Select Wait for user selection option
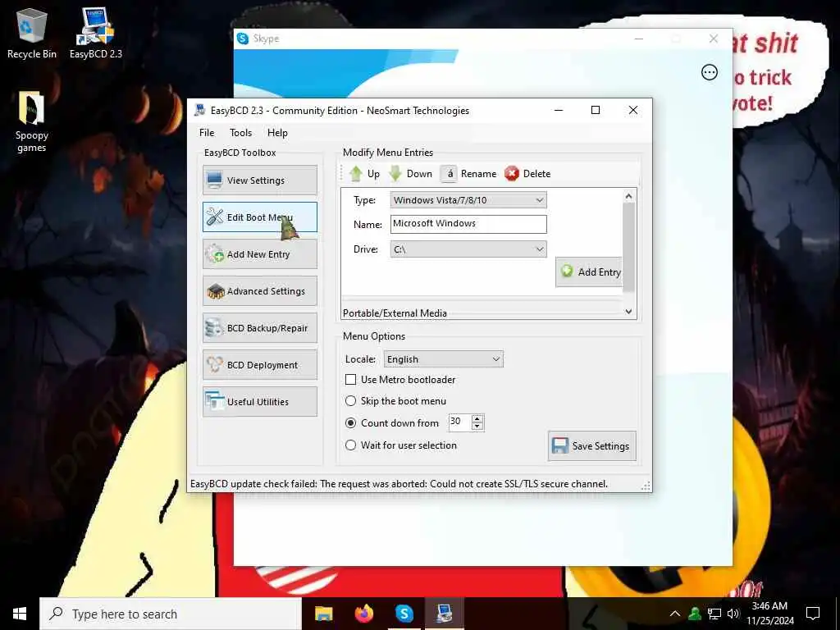The image size is (840, 630). [350, 445]
